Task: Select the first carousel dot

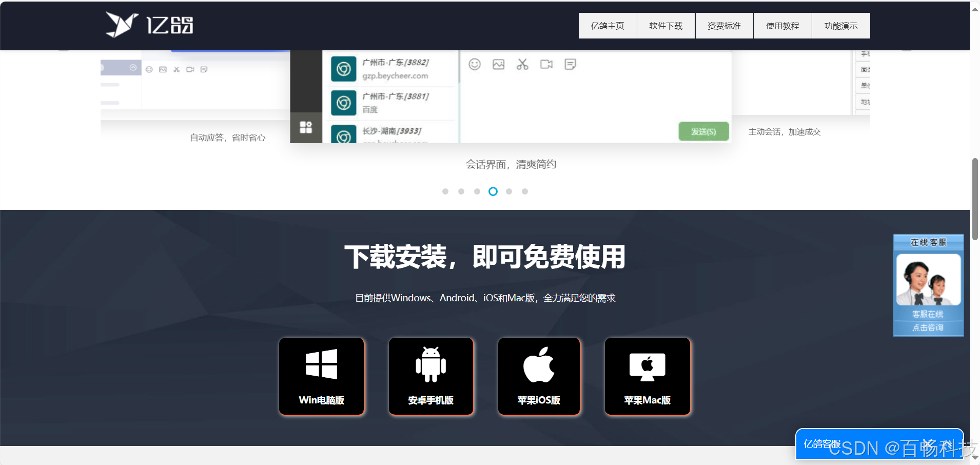Action: pyautogui.click(x=445, y=191)
